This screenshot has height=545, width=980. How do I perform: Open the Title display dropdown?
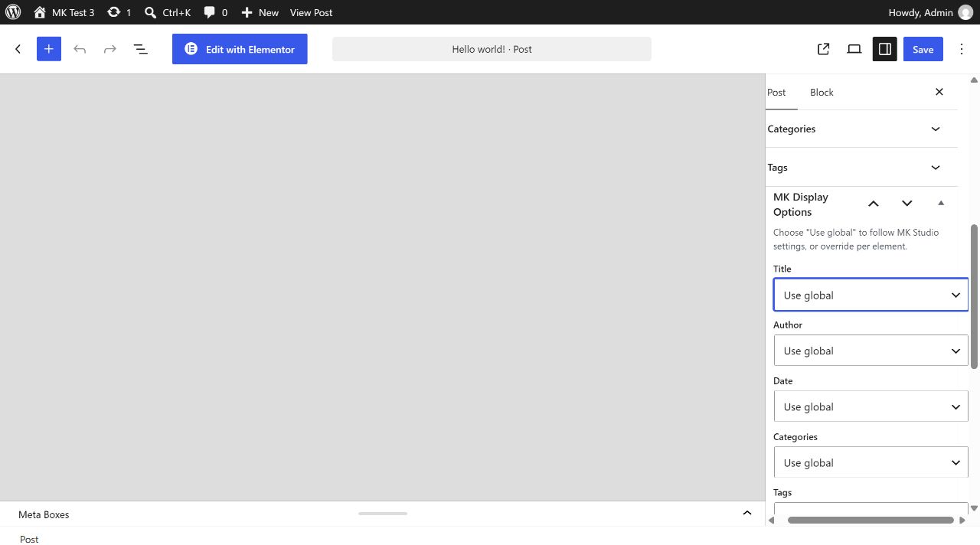pos(871,295)
